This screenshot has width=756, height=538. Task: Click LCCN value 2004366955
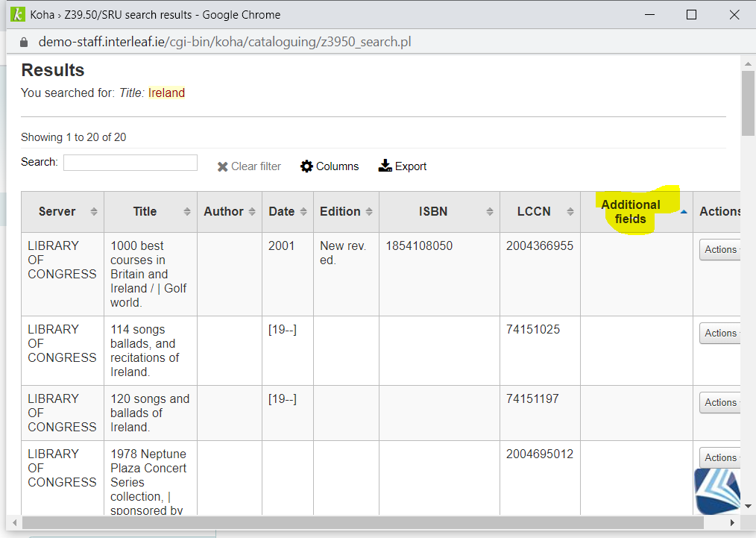[x=540, y=245]
